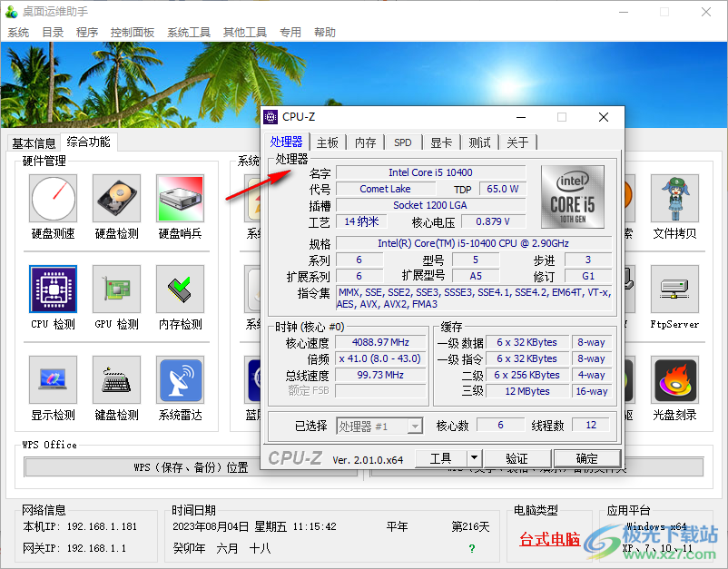This screenshot has height=569, width=728.
Task: Launch the 硬盘检测 disk check icon
Action: (116, 198)
